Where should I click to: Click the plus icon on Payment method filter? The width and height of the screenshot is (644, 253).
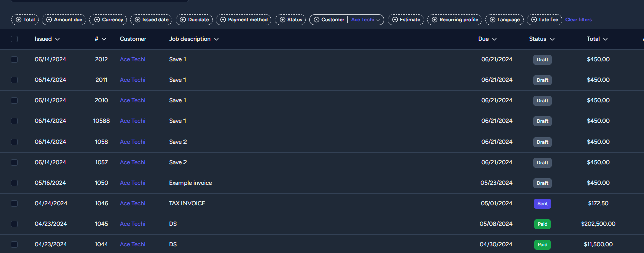pos(223,20)
